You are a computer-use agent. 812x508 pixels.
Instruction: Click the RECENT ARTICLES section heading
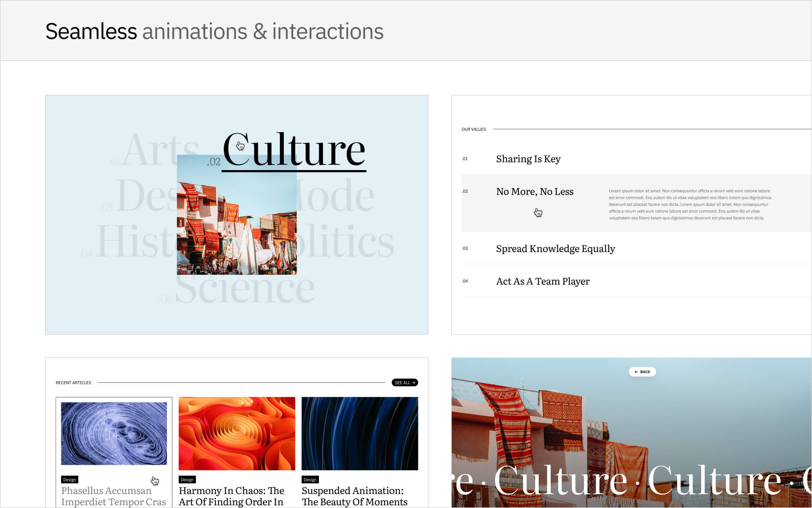tap(73, 382)
